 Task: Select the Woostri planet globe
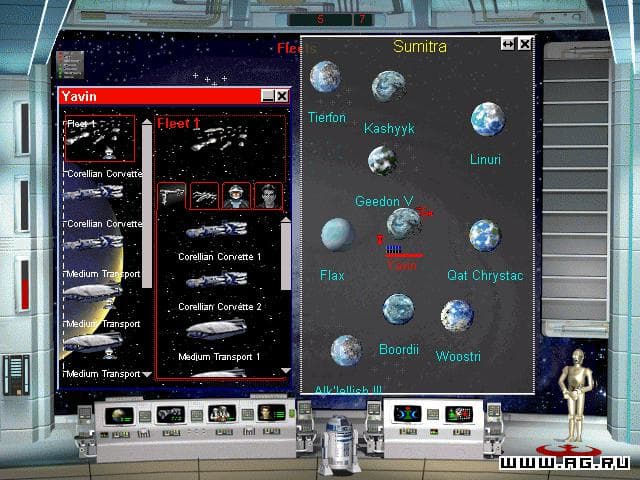coord(457,316)
